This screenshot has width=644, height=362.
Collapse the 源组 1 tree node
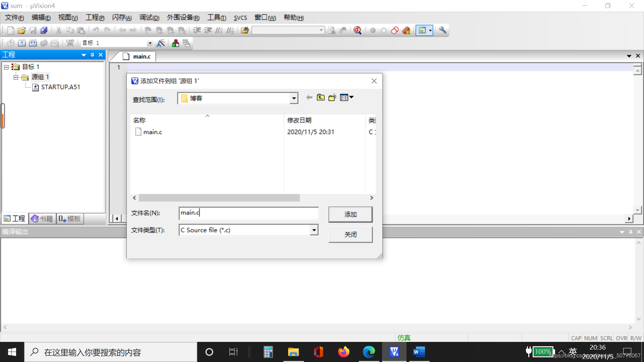tap(16, 77)
